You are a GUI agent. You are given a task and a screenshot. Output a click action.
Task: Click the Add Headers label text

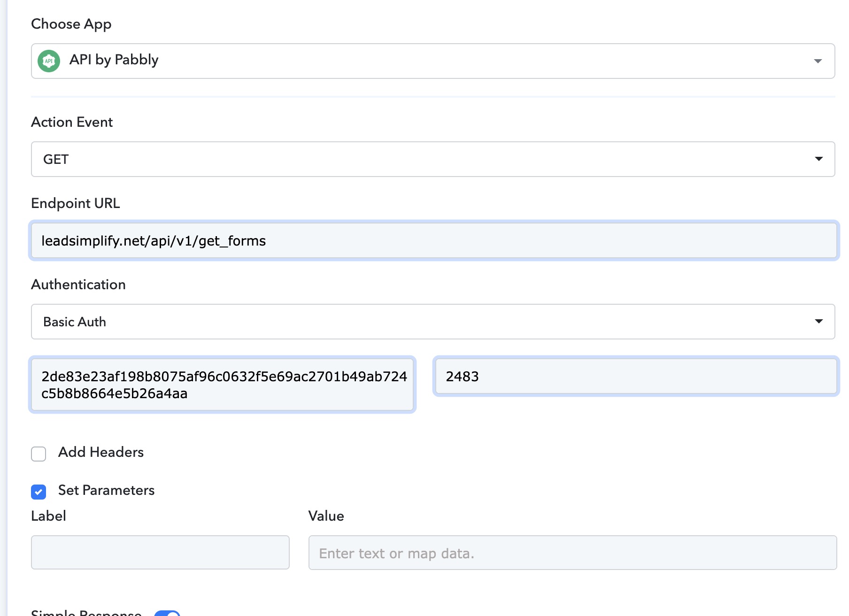tap(101, 452)
